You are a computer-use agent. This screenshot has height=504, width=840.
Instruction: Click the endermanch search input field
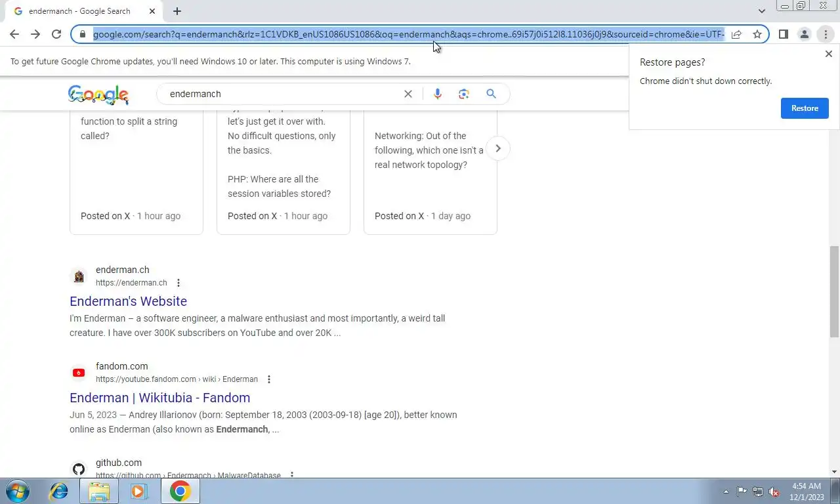(x=282, y=94)
